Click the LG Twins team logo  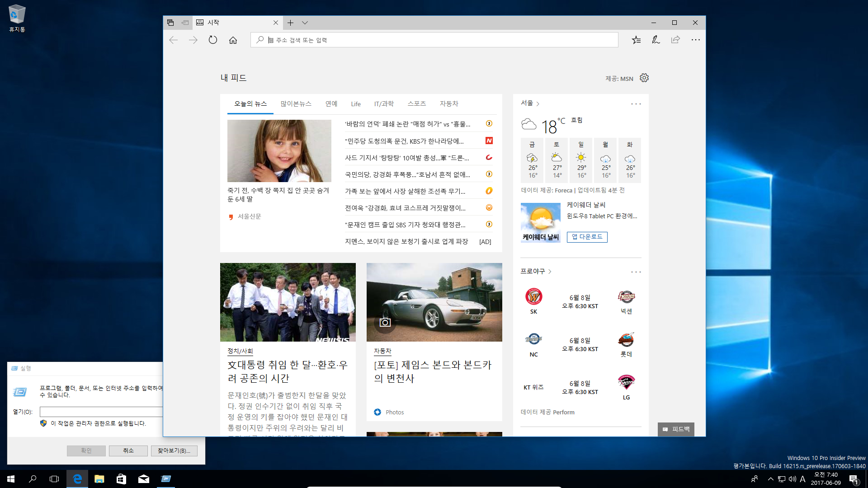point(627,382)
